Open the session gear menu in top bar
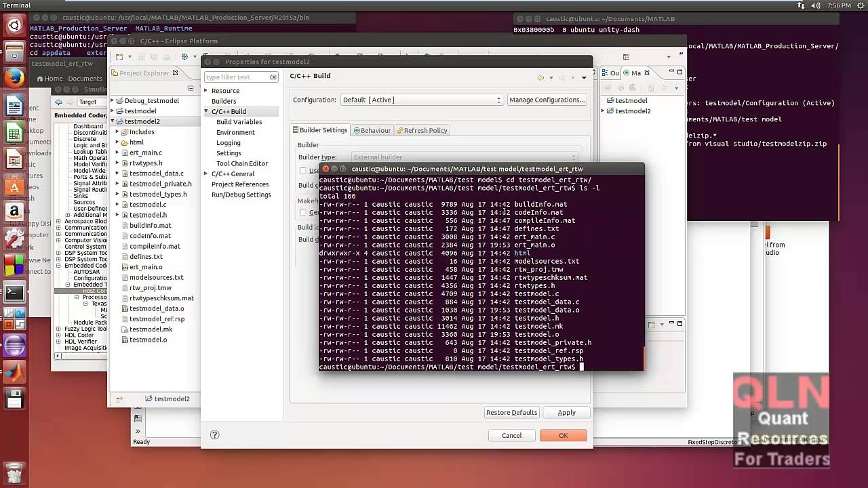The width and height of the screenshot is (868, 488). click(x=861, y=5)
